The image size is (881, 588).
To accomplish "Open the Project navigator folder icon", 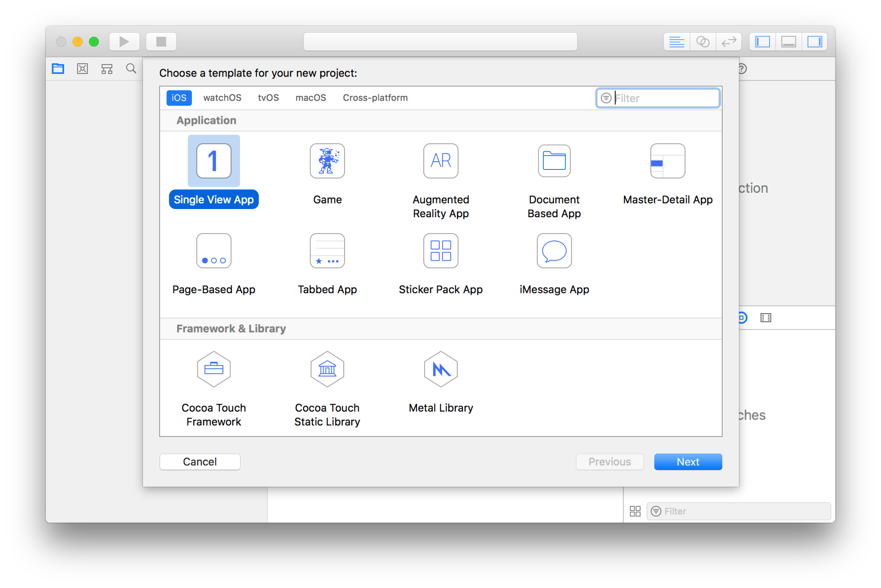I will tap(58, 68).
